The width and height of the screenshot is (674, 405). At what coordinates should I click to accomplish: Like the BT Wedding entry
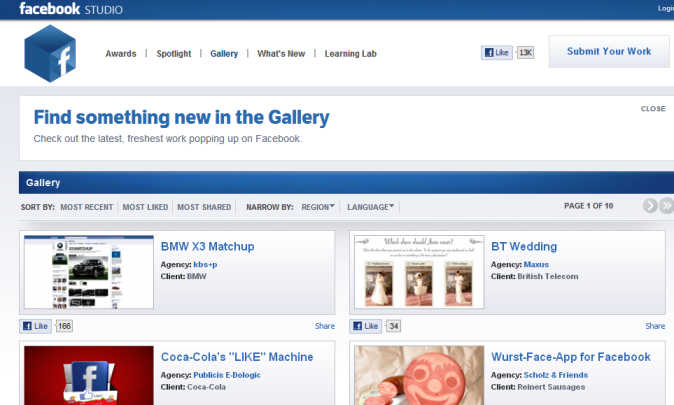(x=365, y=326)
